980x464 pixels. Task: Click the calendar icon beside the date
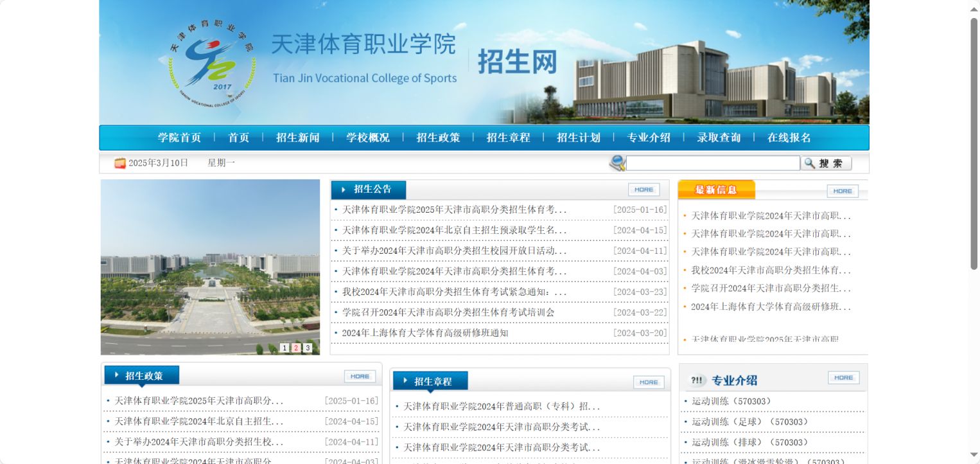pyautogui.click(x=120, y=163)
